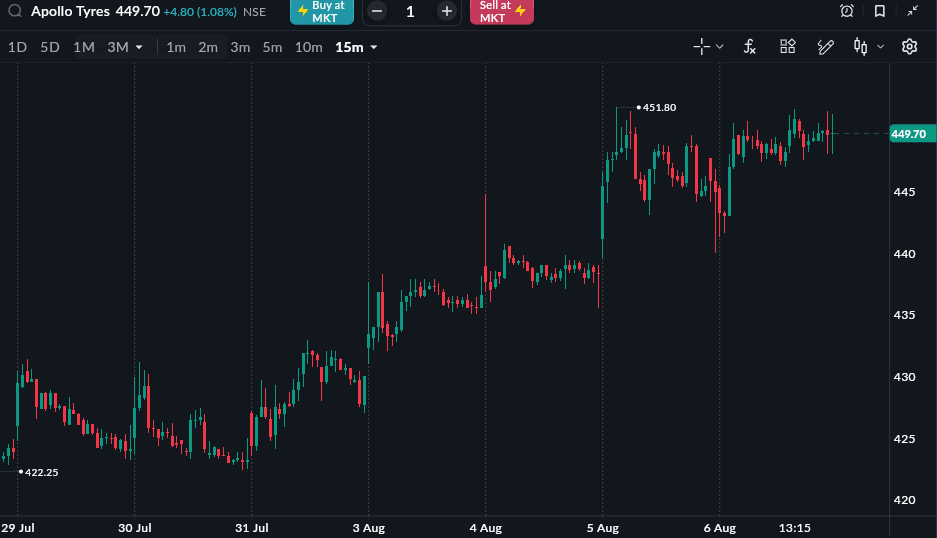Switch to 3m candle interval

click(240, 47)
